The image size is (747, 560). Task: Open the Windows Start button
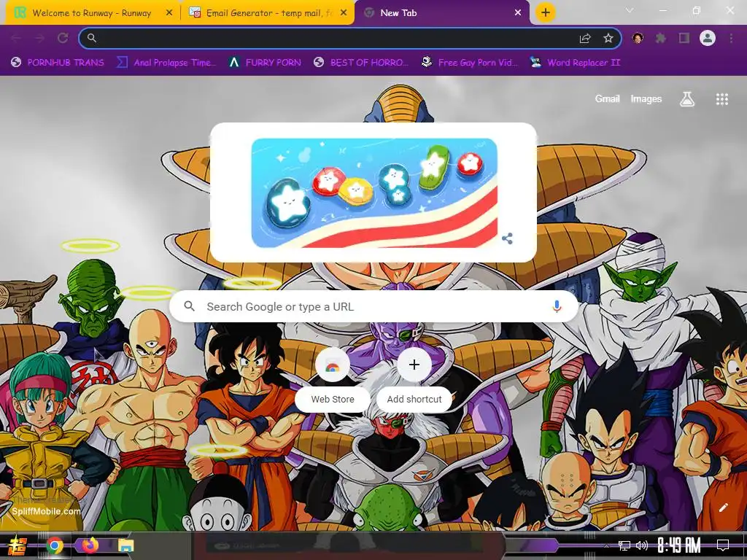18,545
